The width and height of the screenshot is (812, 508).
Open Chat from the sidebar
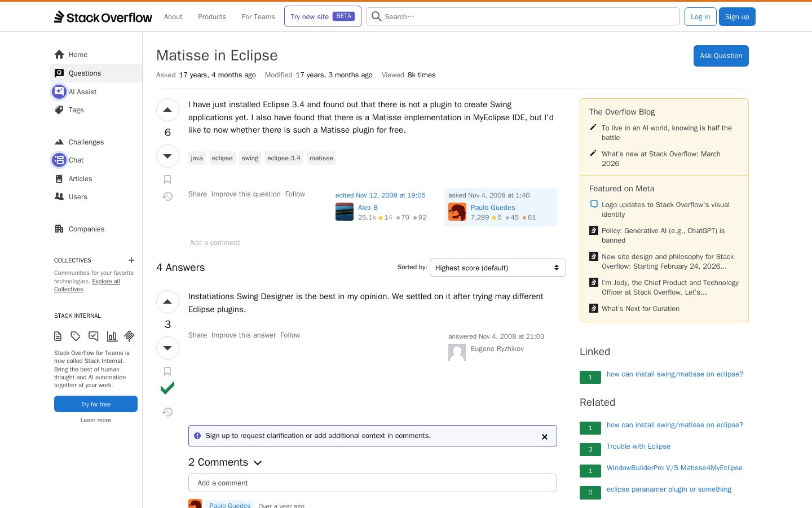click(x=96, y=160)
